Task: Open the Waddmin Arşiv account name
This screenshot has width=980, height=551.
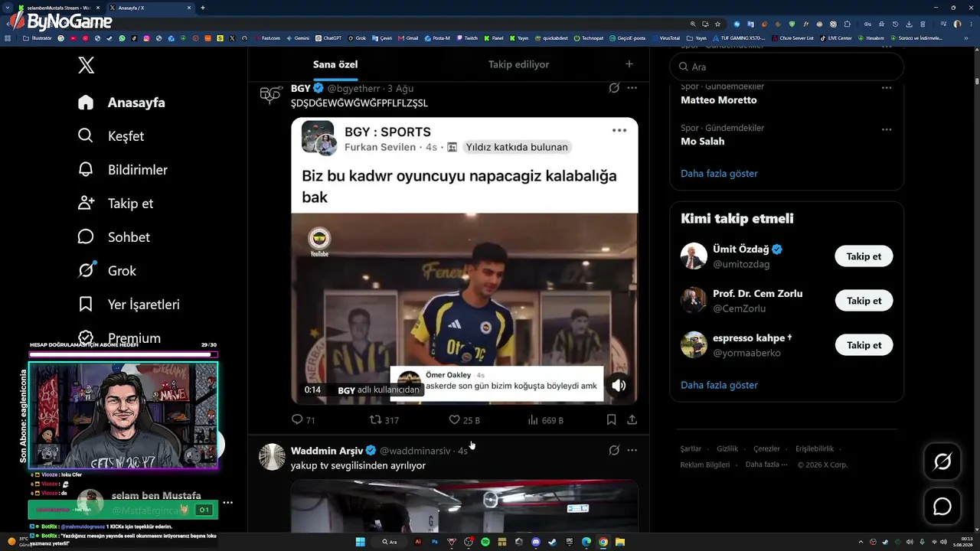Action: coord(327,451)
